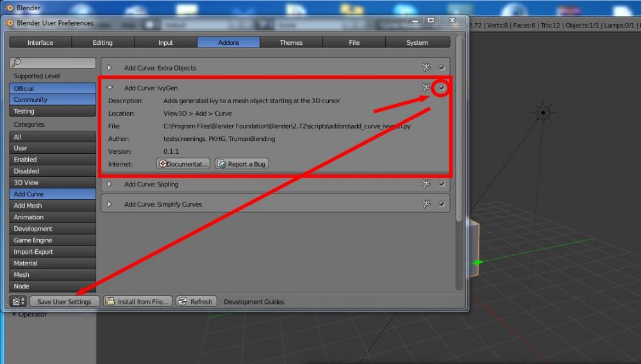Select the Node category

(53, 286)
